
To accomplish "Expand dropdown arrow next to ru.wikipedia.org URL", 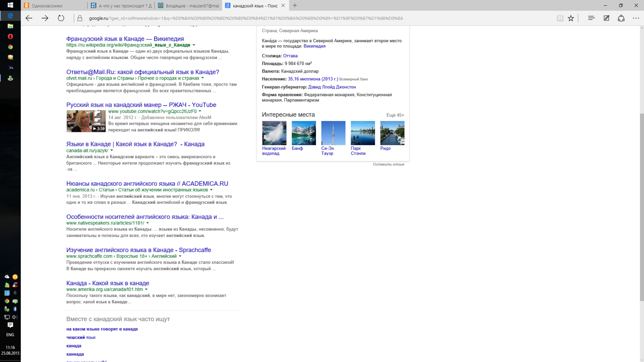I will [194, 45].
